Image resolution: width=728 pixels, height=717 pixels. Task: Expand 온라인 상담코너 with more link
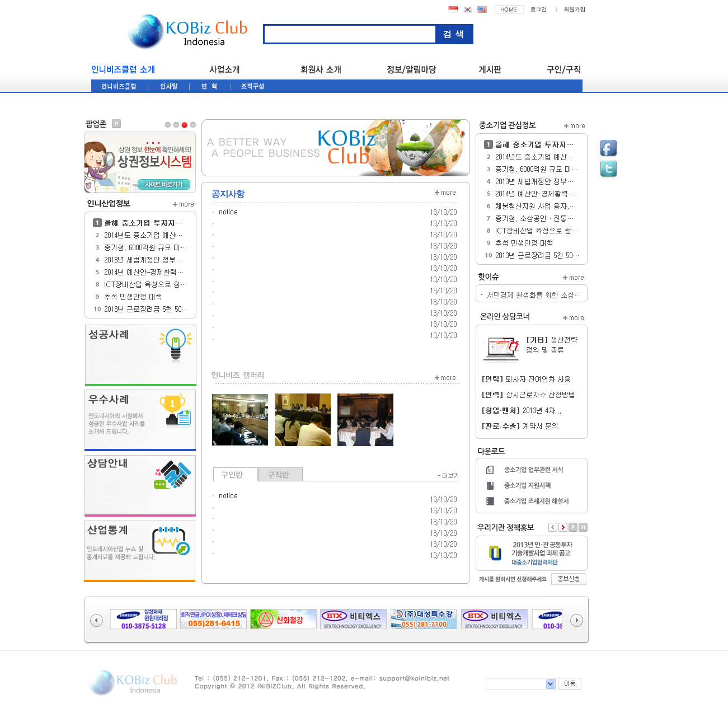tap(573, 318)
